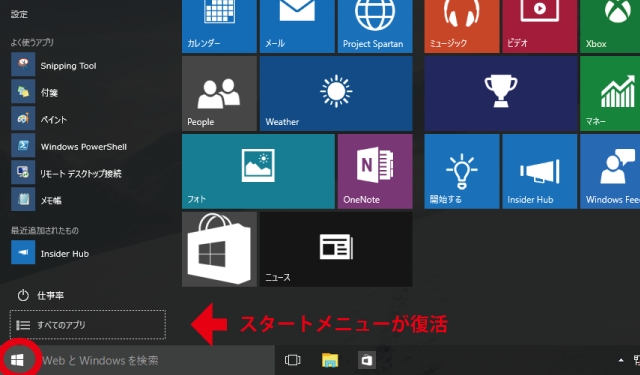The image size is (640, 375).
Task: Open the Music (ミュージック) tile
Action: coord(462,26)
